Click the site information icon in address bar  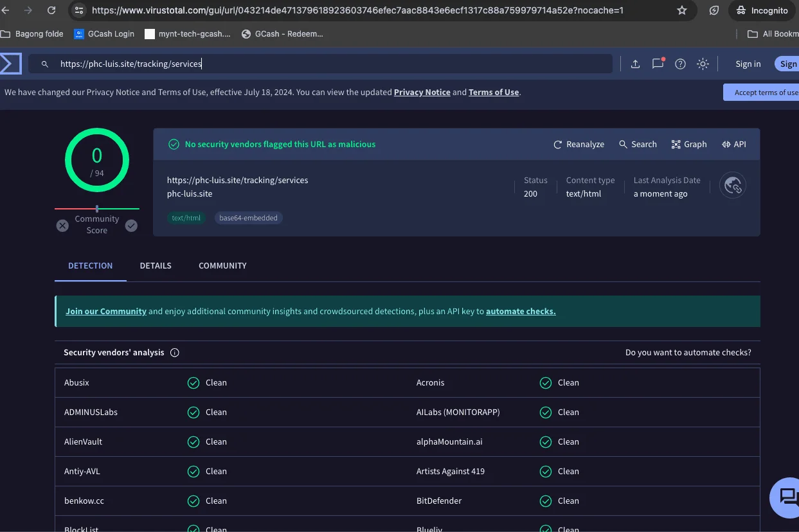(78, 10)
